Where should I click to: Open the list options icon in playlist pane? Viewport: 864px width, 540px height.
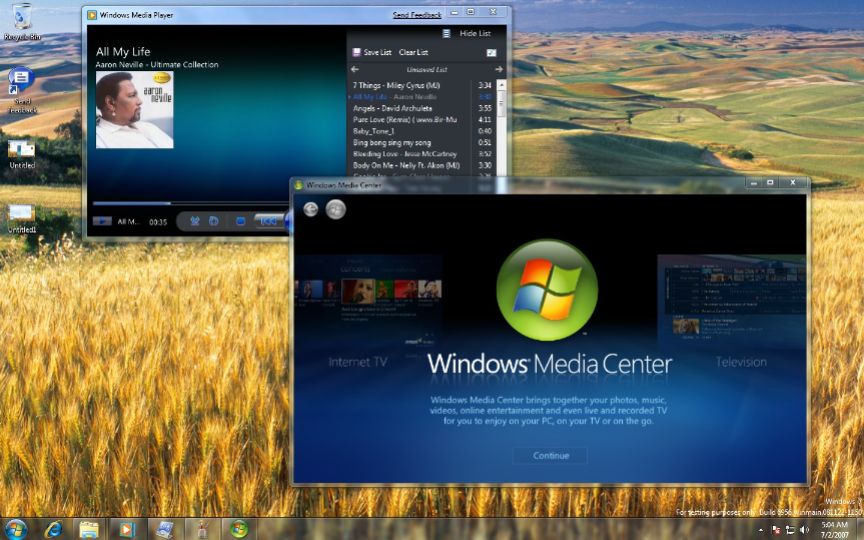491,52
